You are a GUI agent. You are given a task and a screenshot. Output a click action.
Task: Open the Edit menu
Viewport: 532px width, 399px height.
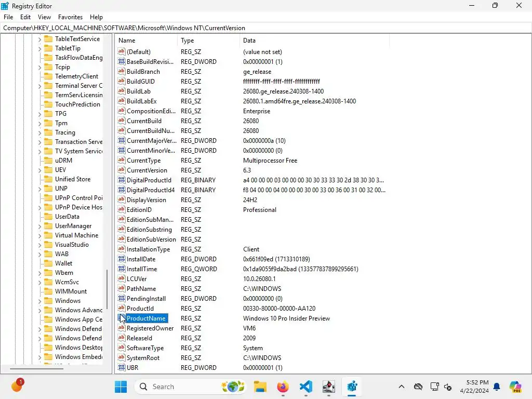tap(25, 17)
